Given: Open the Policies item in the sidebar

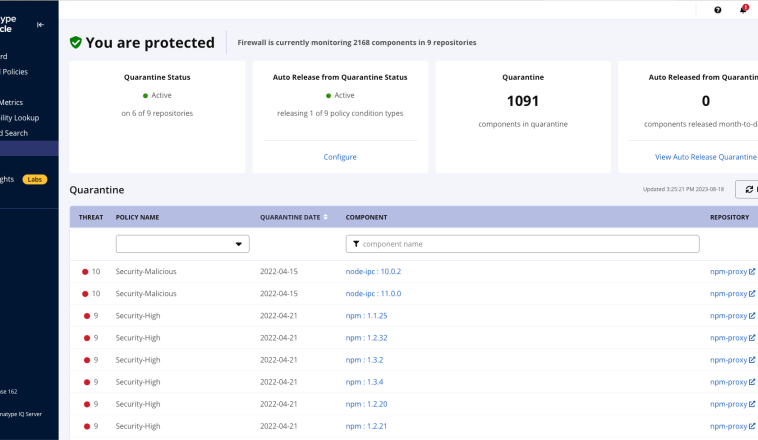Looking at the screenshot, I should (14, 72).
